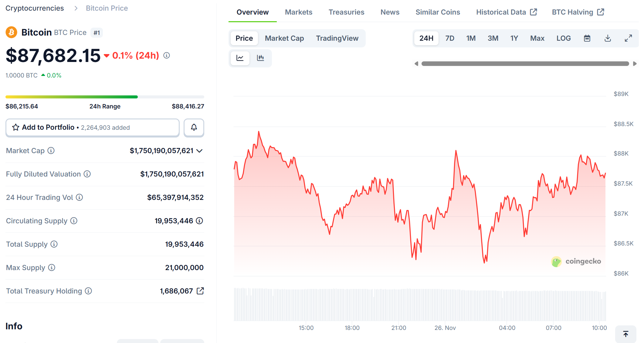Click the star icon in Add to Portfolio
The image size is (644, 343).
point(15,128)
